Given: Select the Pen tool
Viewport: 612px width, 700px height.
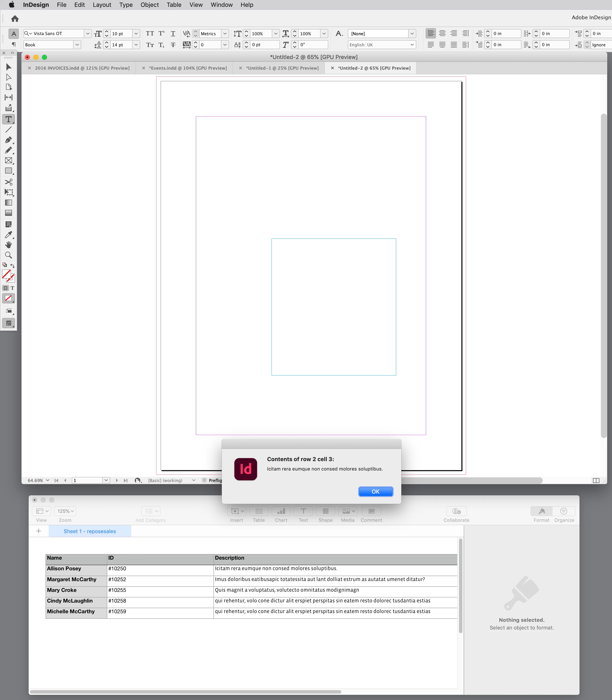Looking at the screenshot, I should click(x=9, y=140).
